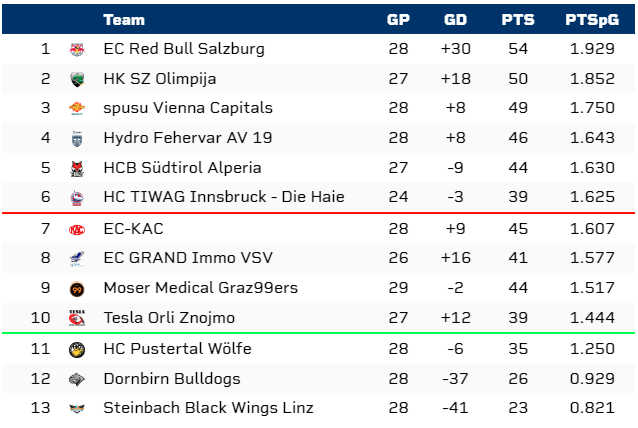This screenshot has height=428, width=638.
Task: Click the EC Red Bull Salzburg team logo
Action: 77,49
